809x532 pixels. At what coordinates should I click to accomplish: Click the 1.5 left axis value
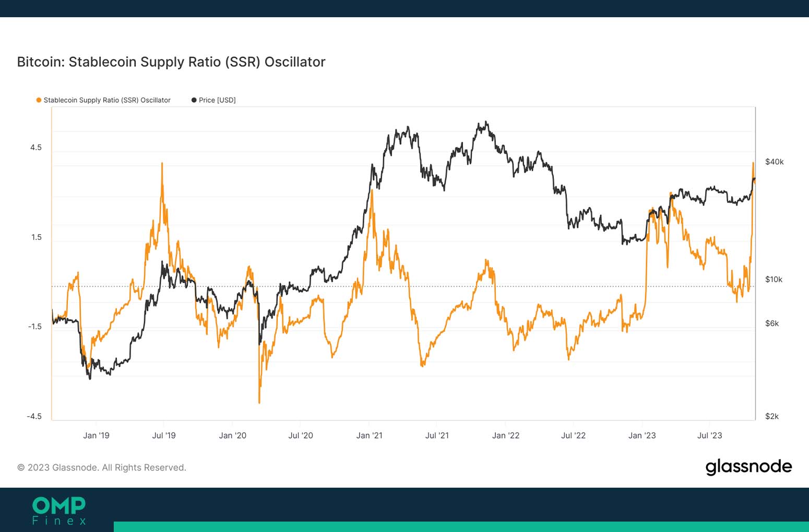pyautogui.click(x=36, y=237)
